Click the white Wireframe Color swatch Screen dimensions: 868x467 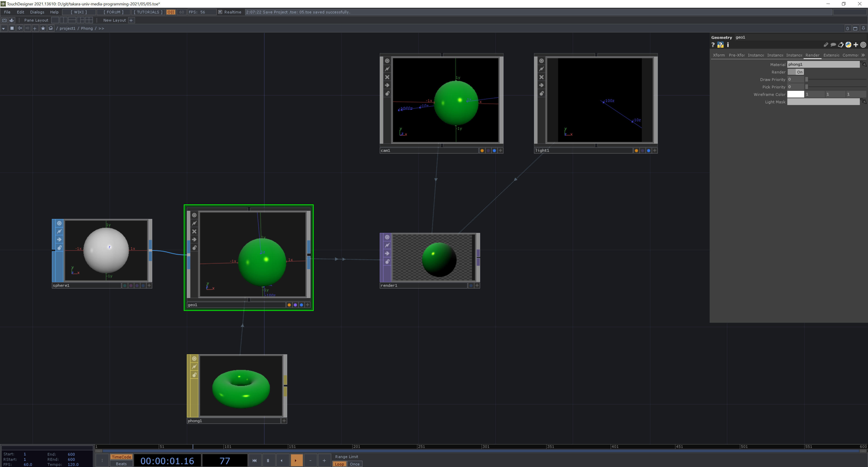[x=795, y=94]
